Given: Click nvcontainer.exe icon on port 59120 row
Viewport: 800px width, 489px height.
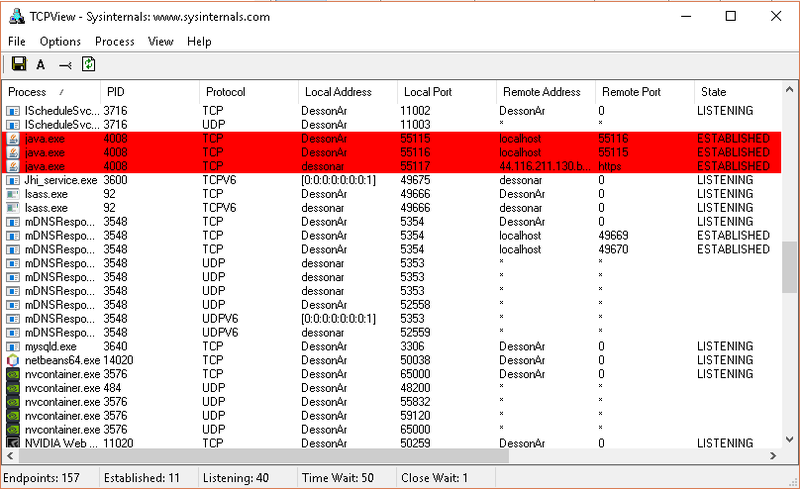Looking at the screenshot, I should [x=13, y=415].
